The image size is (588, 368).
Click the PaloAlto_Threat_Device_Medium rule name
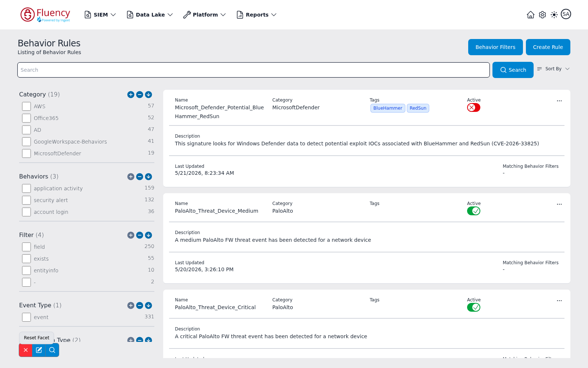(216, 211)
